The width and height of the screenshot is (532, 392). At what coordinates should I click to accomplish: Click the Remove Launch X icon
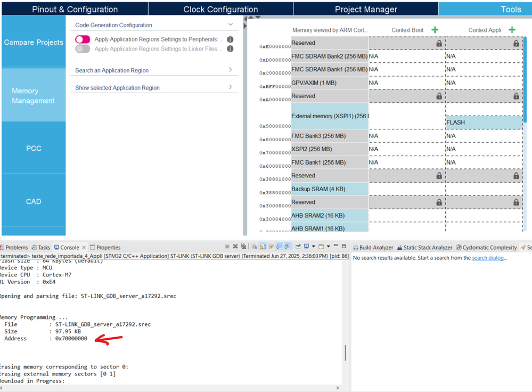click(235, 247)
